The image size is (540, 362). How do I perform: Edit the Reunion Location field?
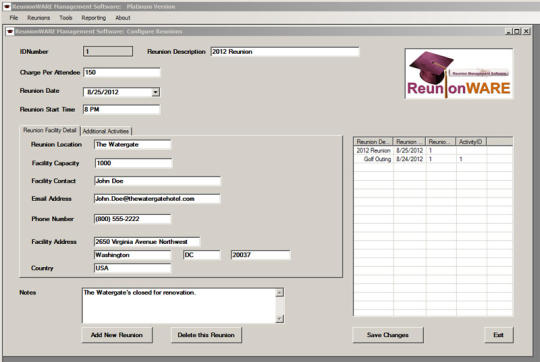pyautogui.click(x=133, y=145)
